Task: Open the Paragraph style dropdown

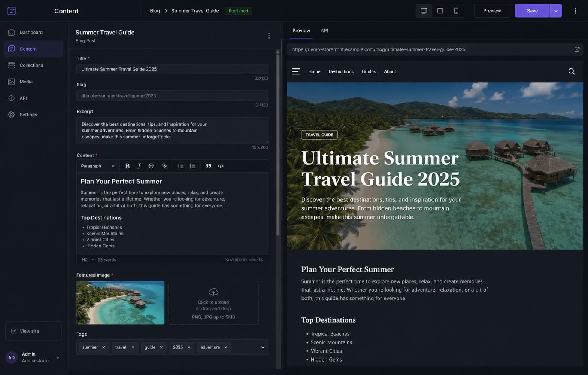Action: (98, 166)
